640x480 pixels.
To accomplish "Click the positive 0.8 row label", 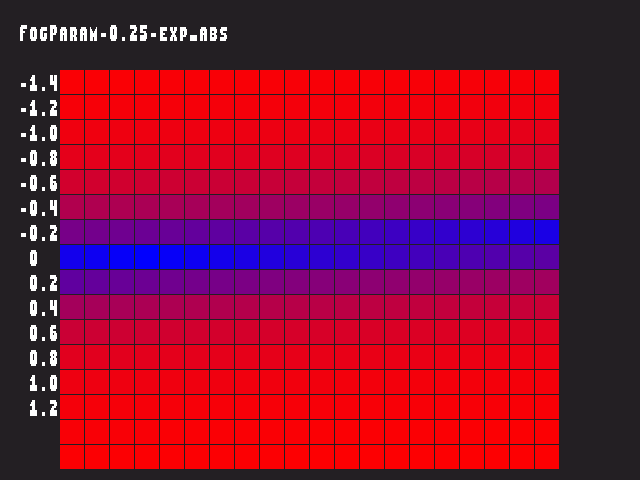I will tap(44, 358).
